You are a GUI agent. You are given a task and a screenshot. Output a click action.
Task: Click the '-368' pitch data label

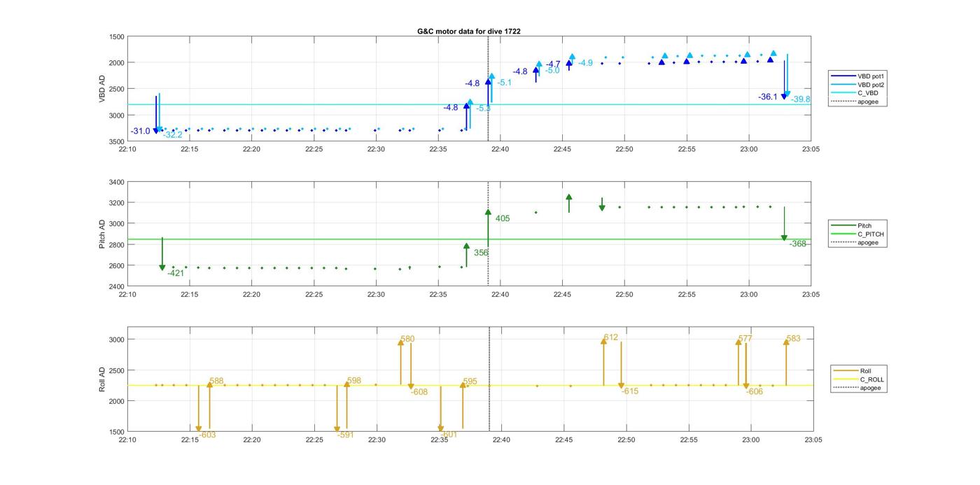click(x=798, y=244)
